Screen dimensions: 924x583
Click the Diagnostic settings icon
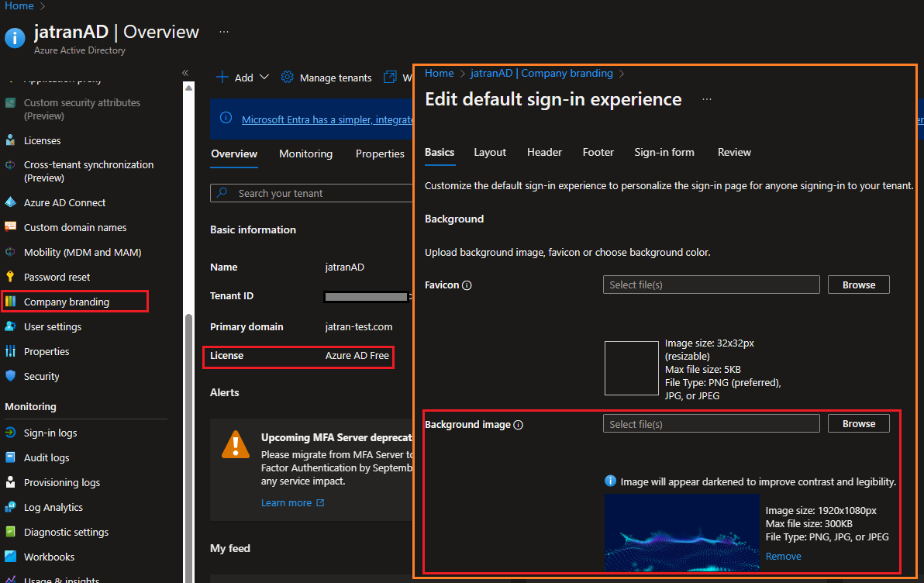pos(10,532)
